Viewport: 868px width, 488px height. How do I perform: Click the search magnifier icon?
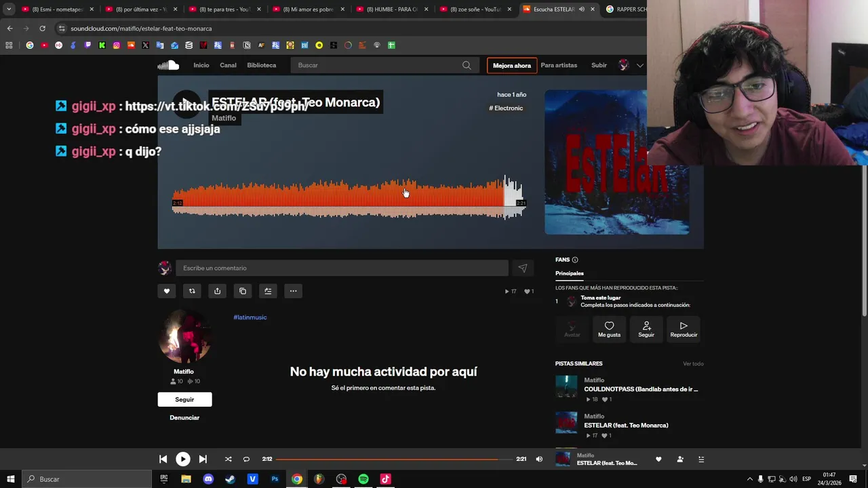click(467, 65)
